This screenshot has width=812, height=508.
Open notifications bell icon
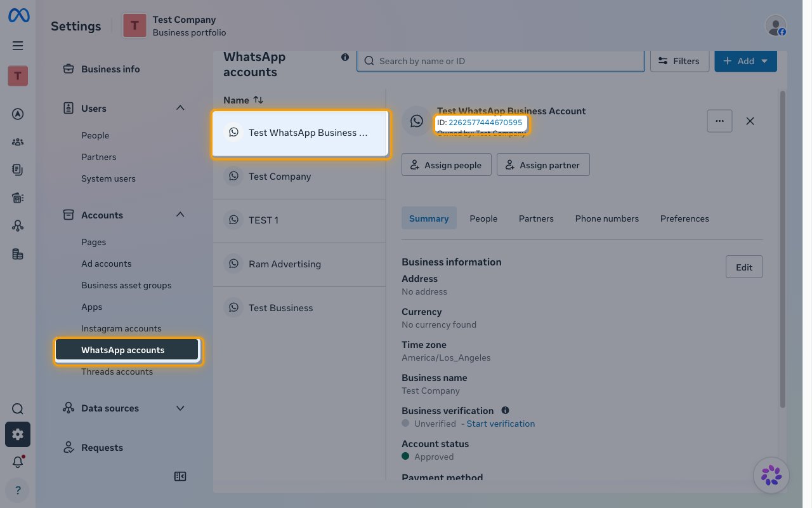point(18,462)
